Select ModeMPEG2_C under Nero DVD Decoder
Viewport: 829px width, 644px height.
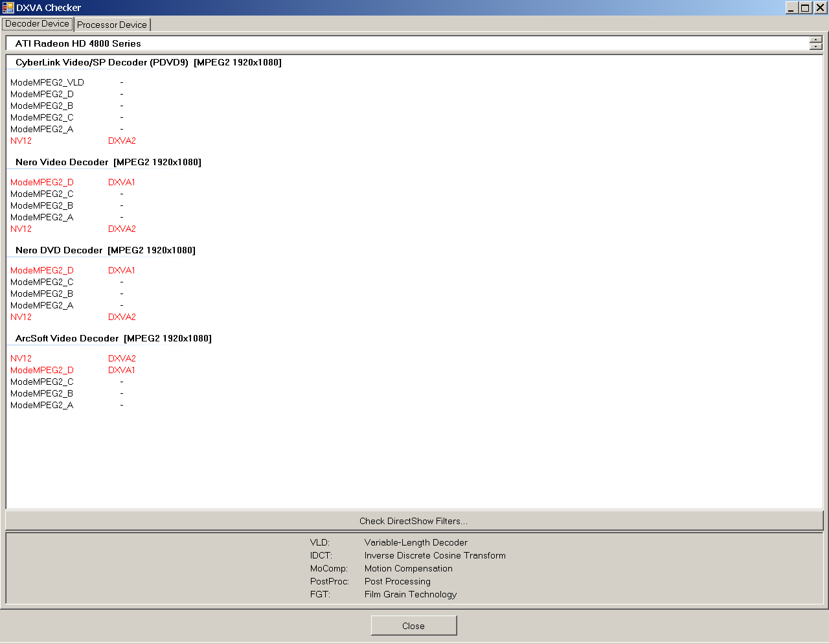click(x=42, y=282)
